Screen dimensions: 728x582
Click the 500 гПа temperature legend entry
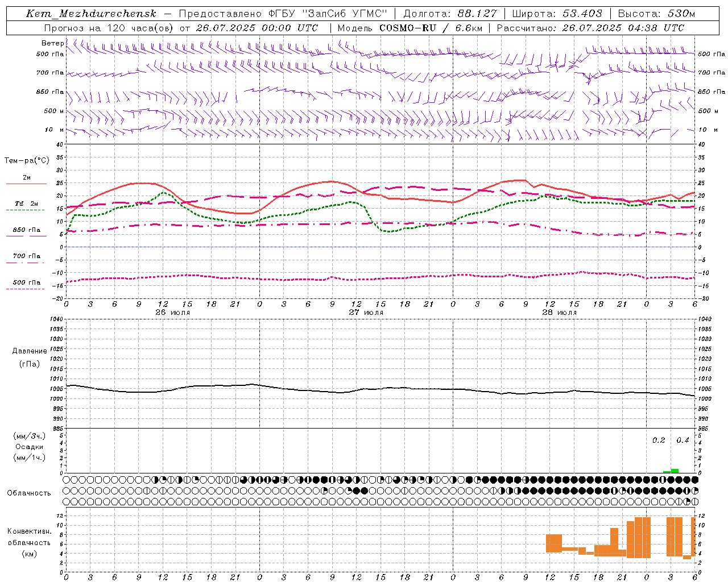27,282
